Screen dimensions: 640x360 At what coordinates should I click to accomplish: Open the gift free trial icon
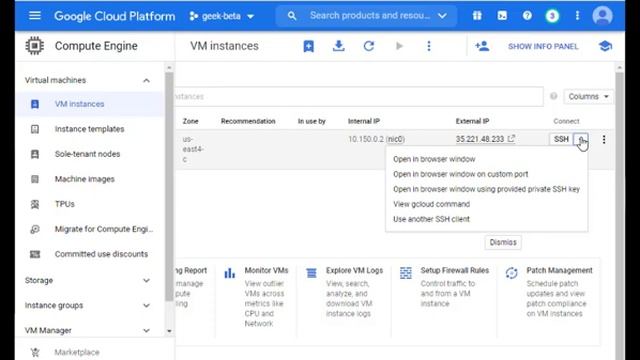[x=477, y=16]
